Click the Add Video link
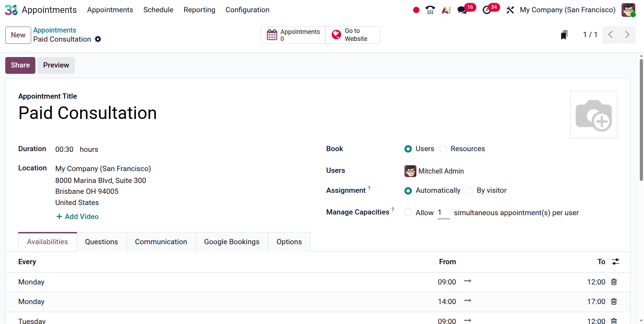The height and width of the screenshot is (324, 644). [77, 217]
